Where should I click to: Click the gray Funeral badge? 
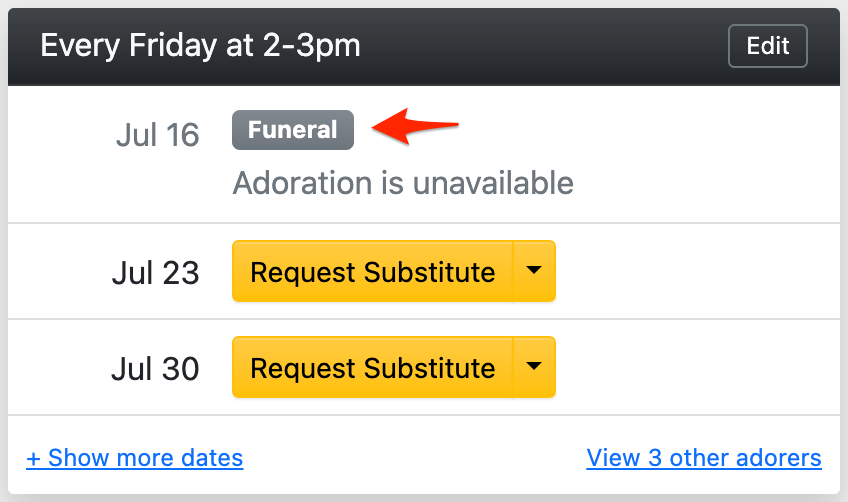(292, 130)
